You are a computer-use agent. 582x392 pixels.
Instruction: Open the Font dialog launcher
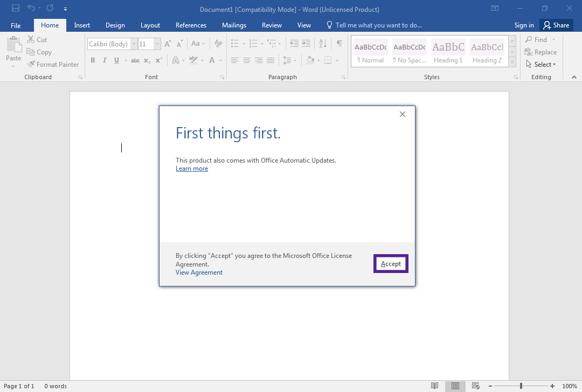(x=222, y=77)
